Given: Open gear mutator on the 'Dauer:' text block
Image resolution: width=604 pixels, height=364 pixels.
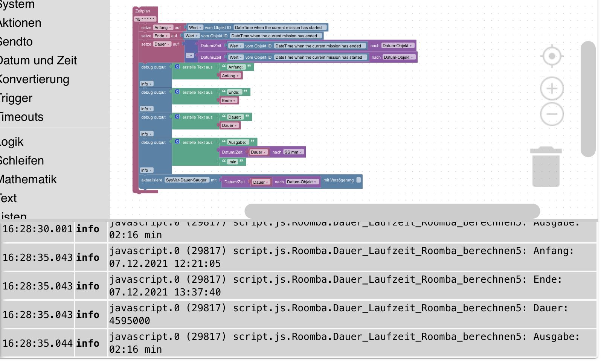Looking at the screenshot, I should 177,117.
